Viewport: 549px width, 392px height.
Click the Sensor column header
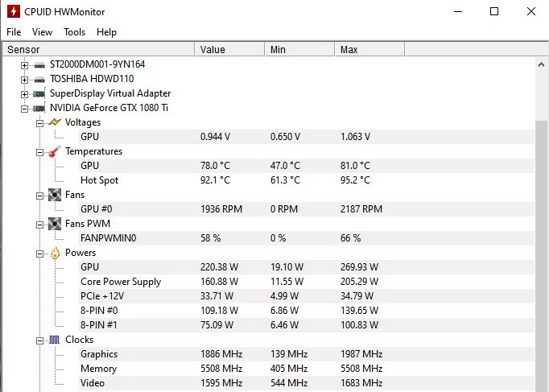tap(98, 49)
